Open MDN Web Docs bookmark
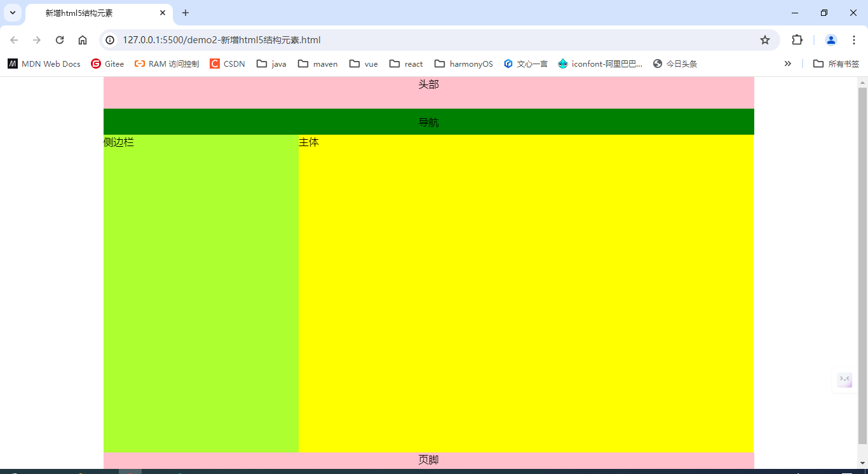 [x=44, y=64]
